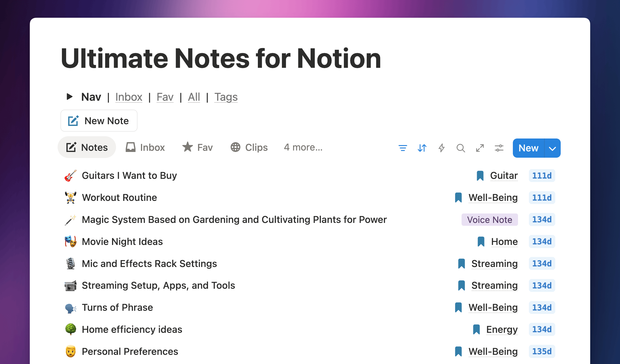620x364 pixels.
Task: Switch to the Inbox view tab
Action: (x=145, y=147)
